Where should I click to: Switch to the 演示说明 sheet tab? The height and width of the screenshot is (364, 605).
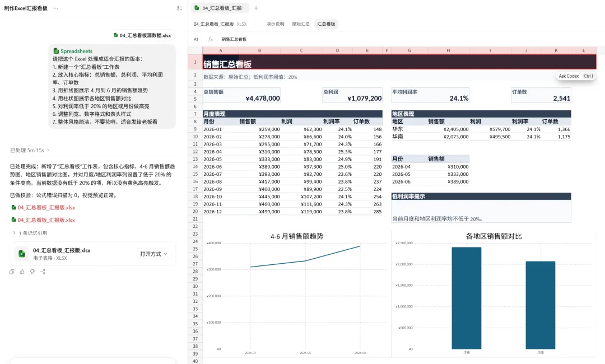(275, 24)
